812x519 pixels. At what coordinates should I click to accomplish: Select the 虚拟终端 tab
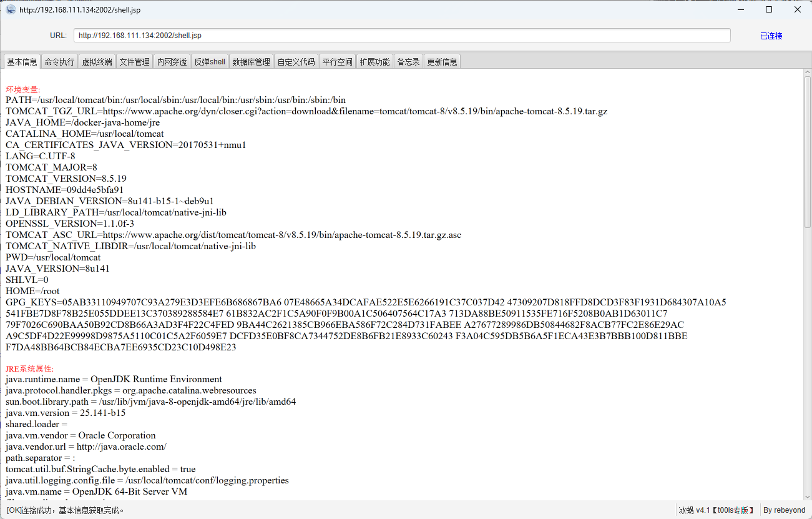click(97, 62)
